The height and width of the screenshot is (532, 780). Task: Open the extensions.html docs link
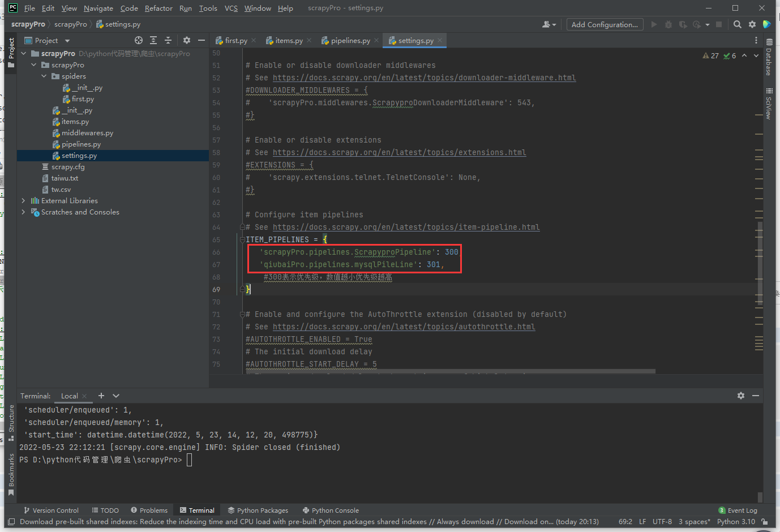(399, 153)
